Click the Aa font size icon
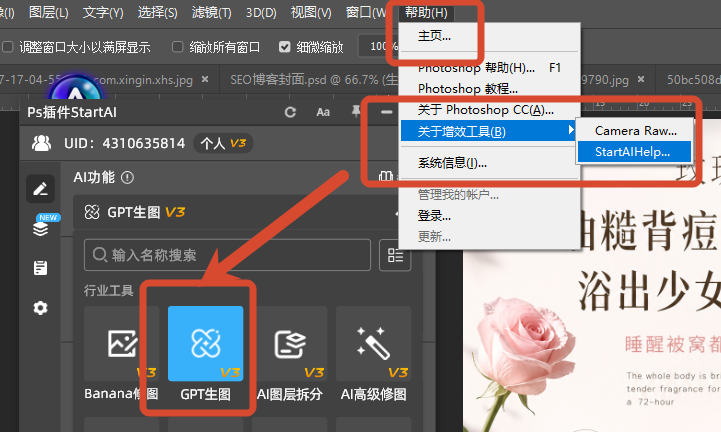The image size is (721, 432). 323,112
